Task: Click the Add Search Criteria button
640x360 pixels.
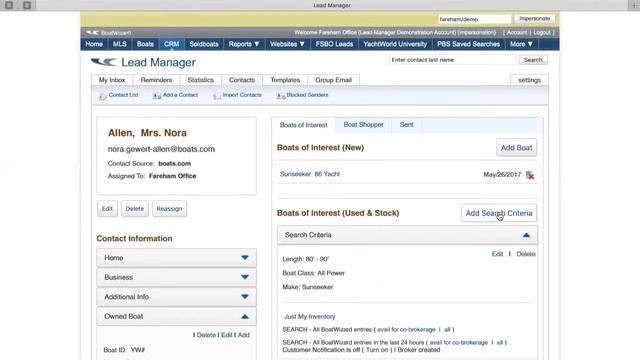Action: click(x=499, y=213)
